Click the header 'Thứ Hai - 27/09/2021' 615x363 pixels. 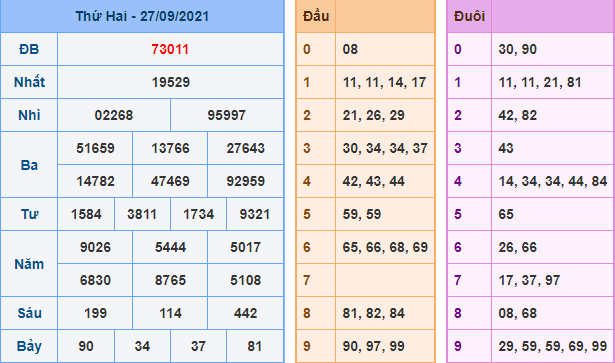click(142, 16)
